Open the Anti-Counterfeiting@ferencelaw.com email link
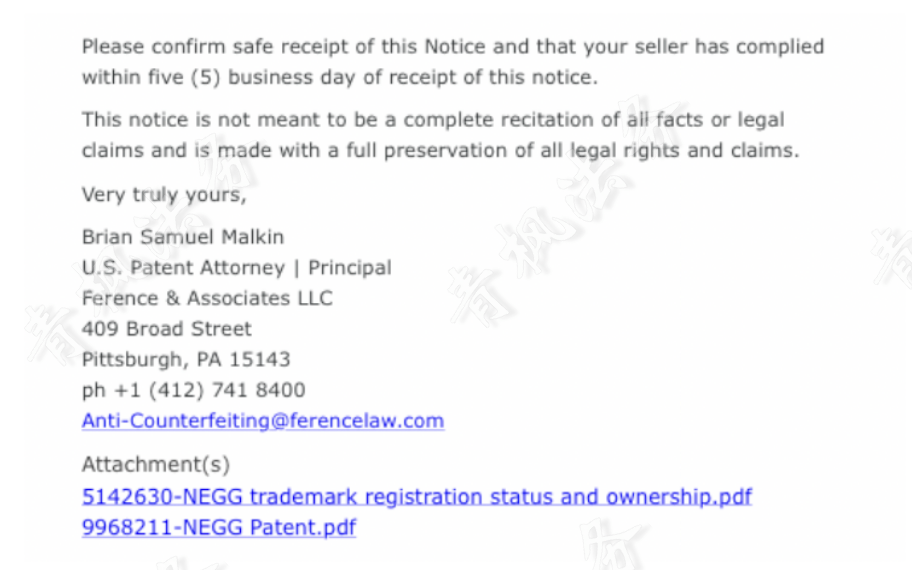The width and height of the screenshot is (912, 570). (262, 421)
